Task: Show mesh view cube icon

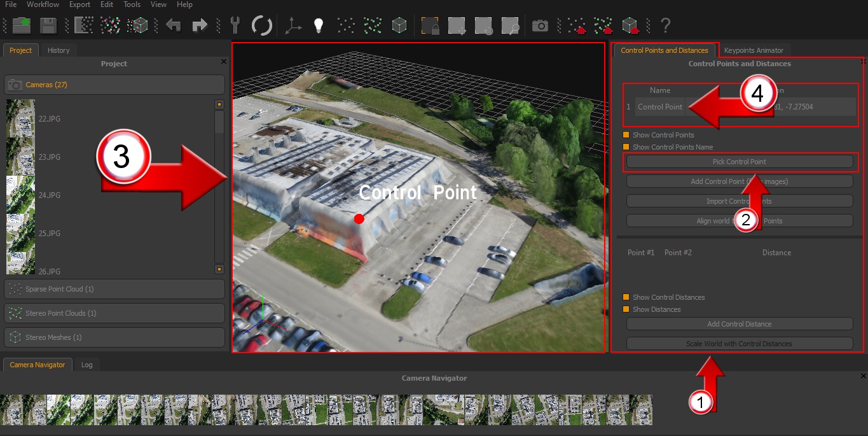Action: 399,25
